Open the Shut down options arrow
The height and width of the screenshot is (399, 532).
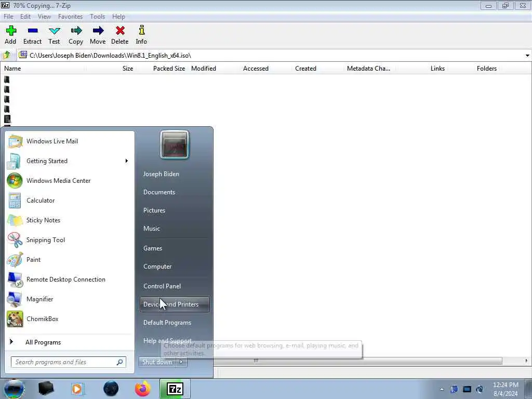[x=181, y=362]
